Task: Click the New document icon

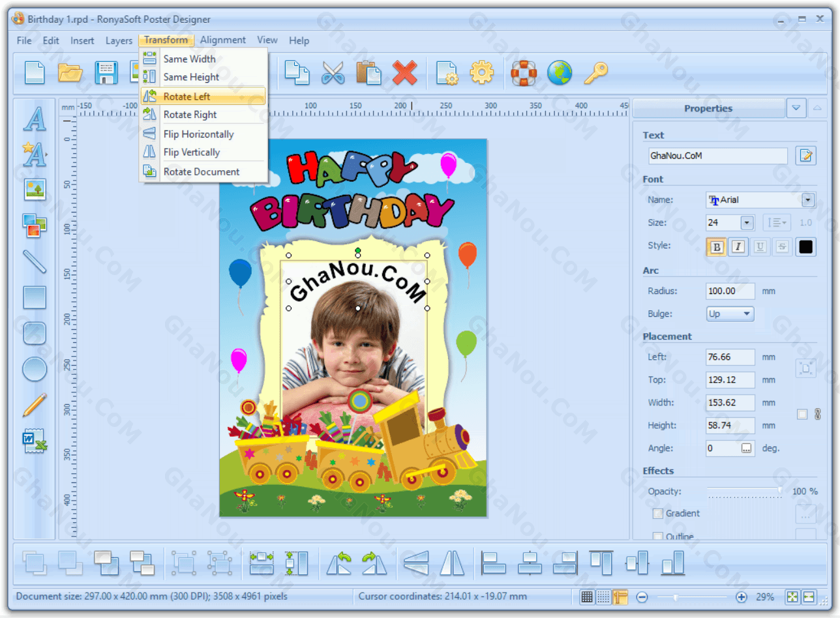Action: point(35,72)
